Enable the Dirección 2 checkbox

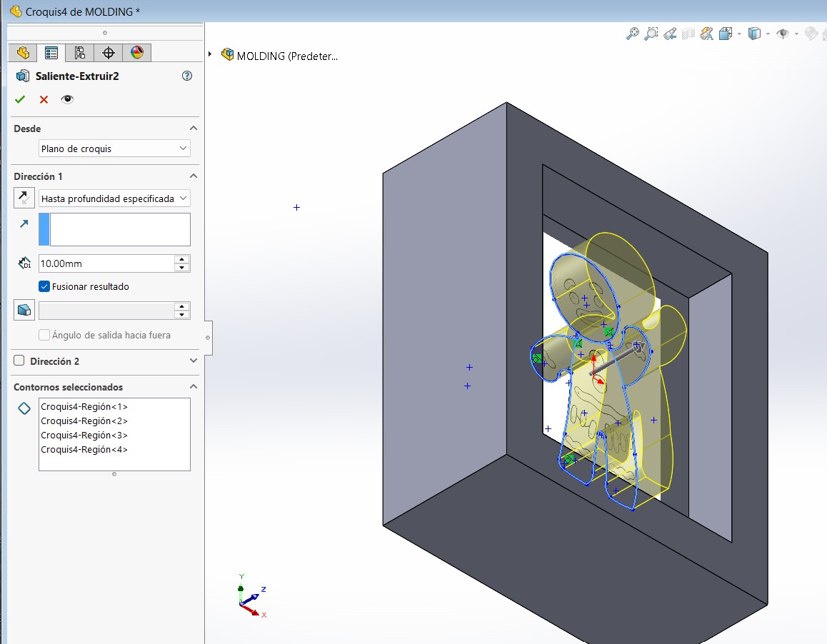pyautogui.click(x=19, y=361)
